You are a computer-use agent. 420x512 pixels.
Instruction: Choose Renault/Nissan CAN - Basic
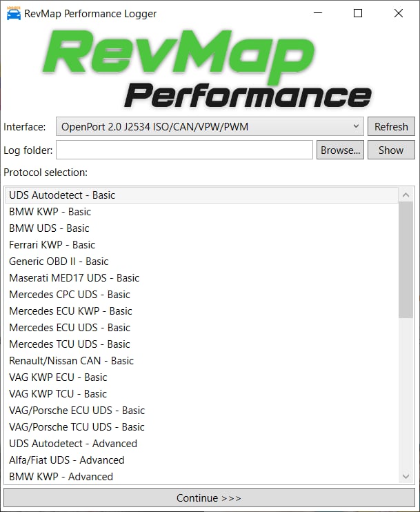tap(201, 360)
